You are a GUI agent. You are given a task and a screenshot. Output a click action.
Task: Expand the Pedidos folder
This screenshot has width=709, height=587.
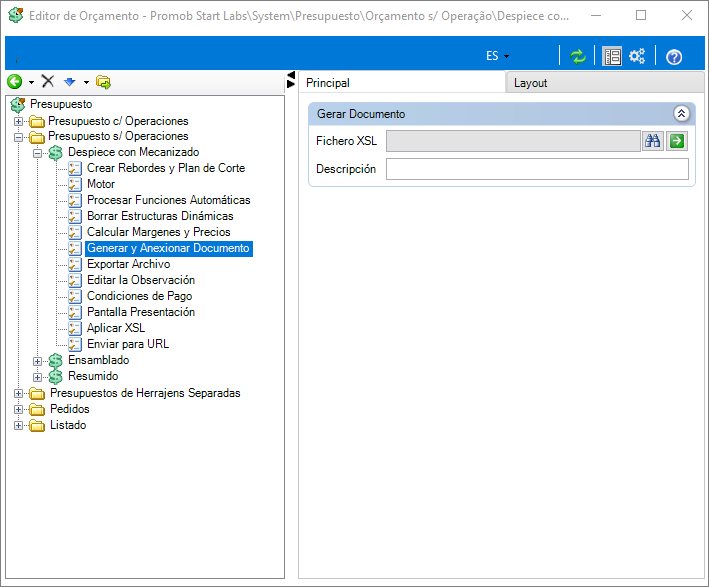click(x=19, y=410)
